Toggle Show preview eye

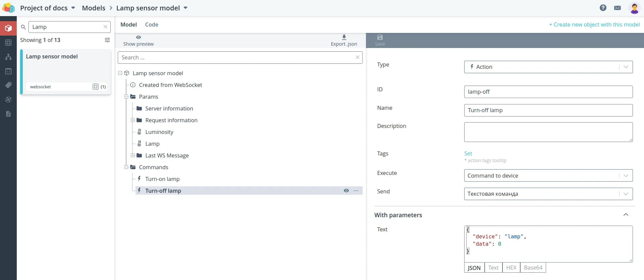pyautogui.click(x=138, y=37)
